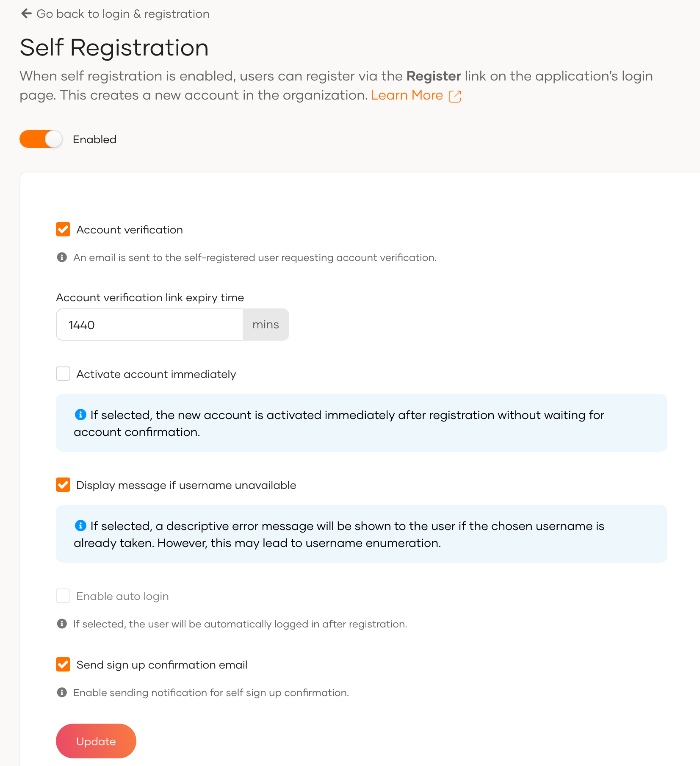
Task: Open the external link icon beside Learn More
Action: point(454,96)
